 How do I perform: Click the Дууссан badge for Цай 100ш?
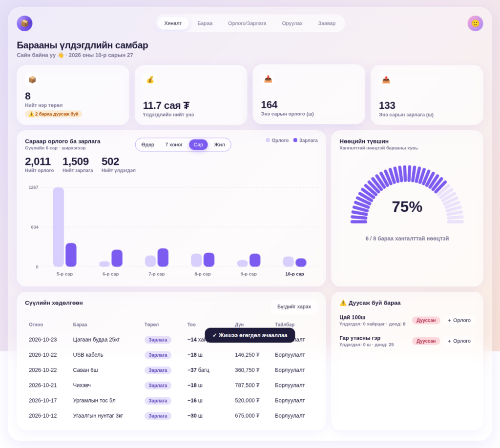pos(426,320)
